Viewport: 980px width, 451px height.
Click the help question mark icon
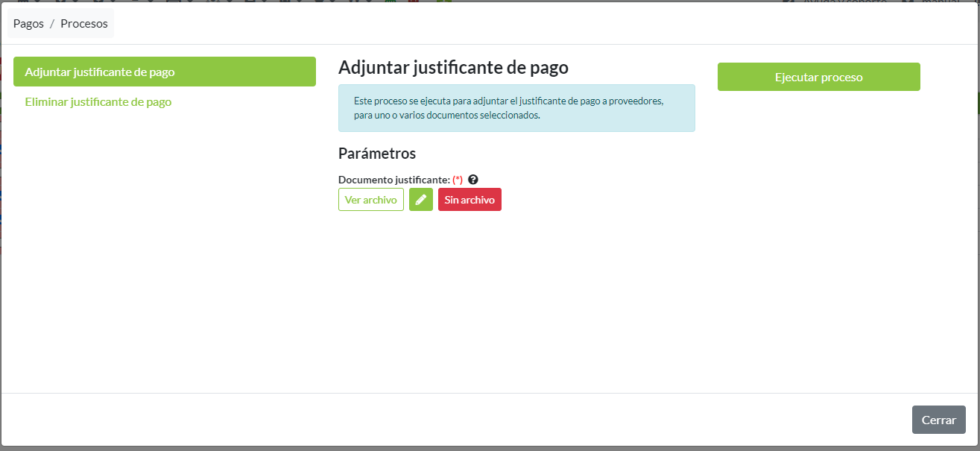coord(472,180)
